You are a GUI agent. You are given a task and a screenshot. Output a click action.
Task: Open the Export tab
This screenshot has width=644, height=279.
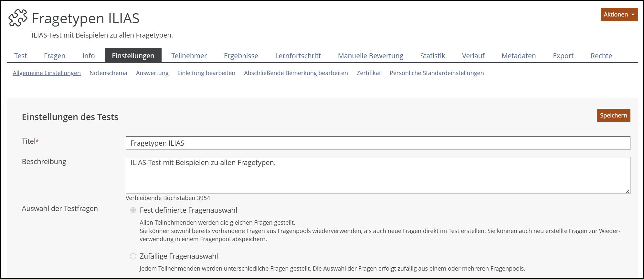tap(563, 56)
